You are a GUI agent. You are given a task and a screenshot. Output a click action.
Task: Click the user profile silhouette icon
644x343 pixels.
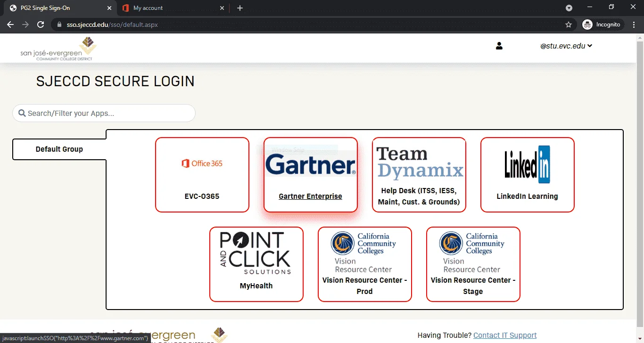pyautogui.click(x=499, y=46)
